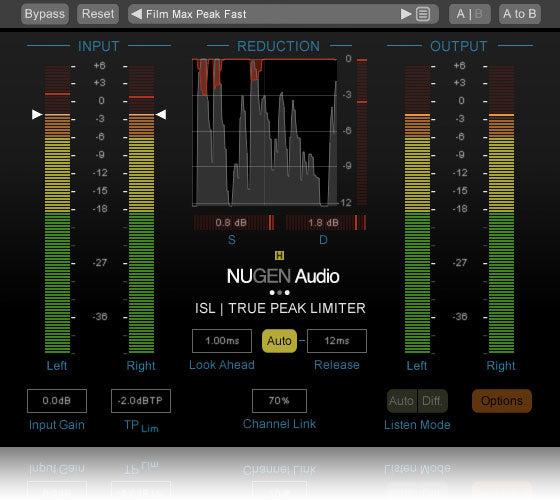Screen dimensions: 560x500
Task: Click the vertical gain reduction meter
Action: click(x=362, y=132)
